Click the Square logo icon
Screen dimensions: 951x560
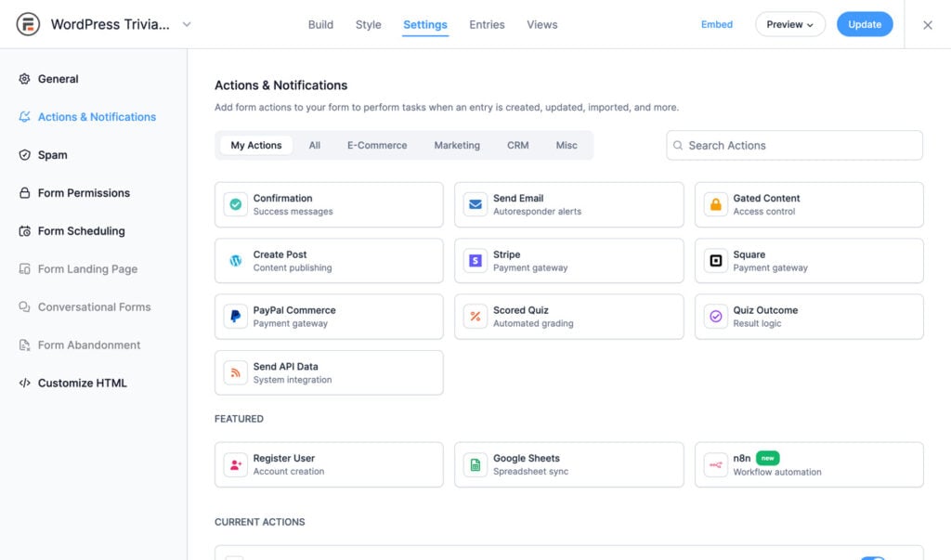716,261
